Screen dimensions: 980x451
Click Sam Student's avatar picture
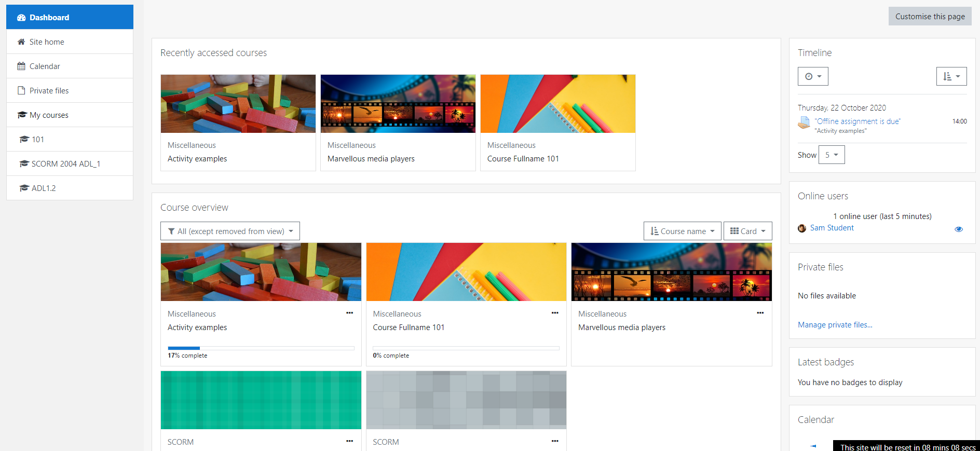click(802, 228)
